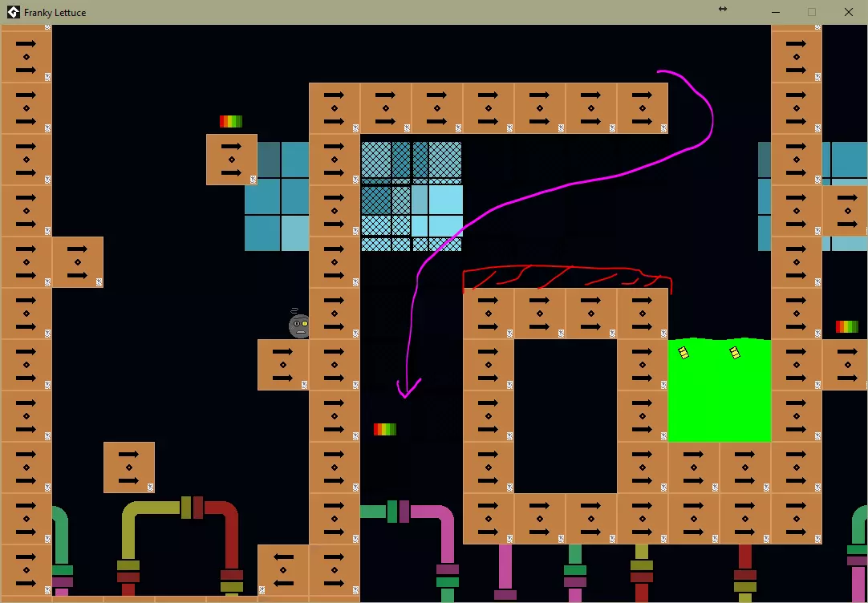
Task: Click the crate beneath the top-left rainbow pickup
Action: tap(231, 160)
